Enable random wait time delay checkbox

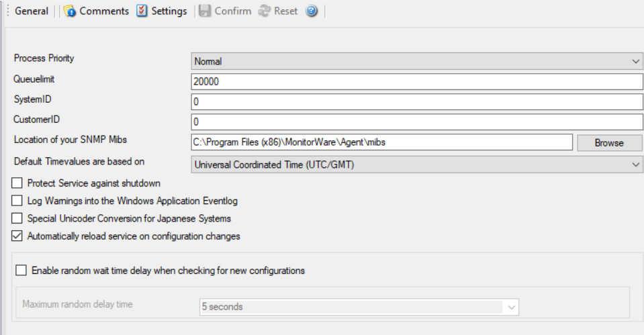[x=21, y=271]
